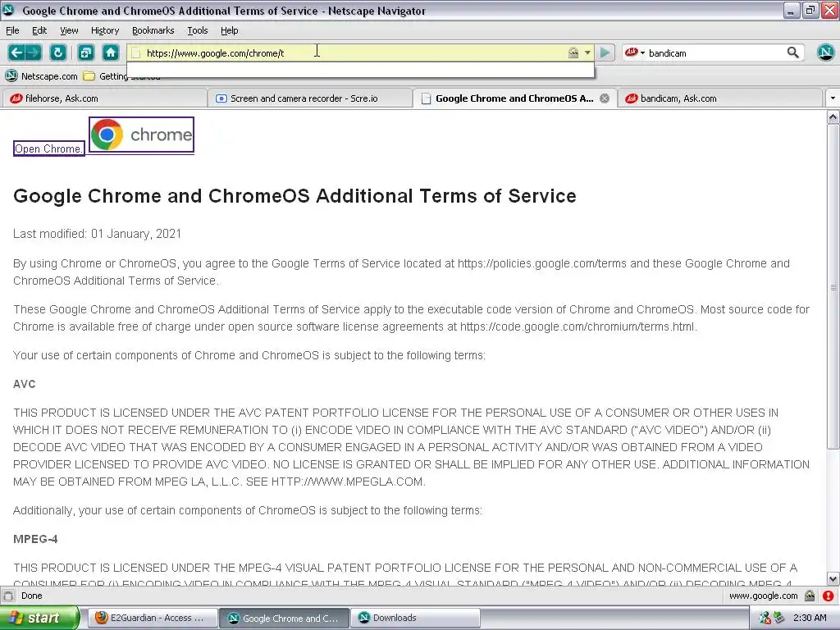Switch to E2Guardian taskbar window

[153, 619]
